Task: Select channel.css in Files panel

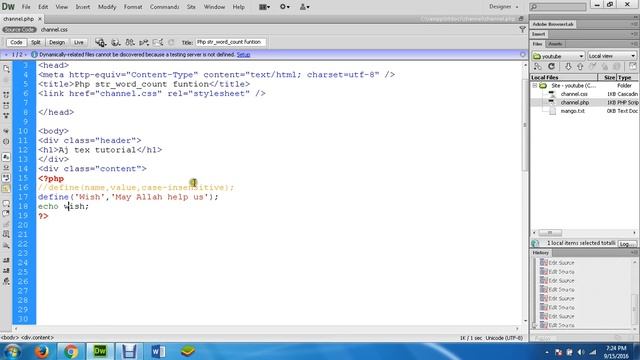Action: (x=574, y=94)
